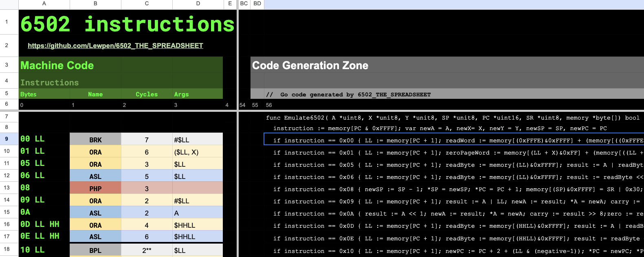Image resolution: width=644 pixels, height=257 pixels.
Task: Click the 'Name' column label
Action: [x=95, y=94]
